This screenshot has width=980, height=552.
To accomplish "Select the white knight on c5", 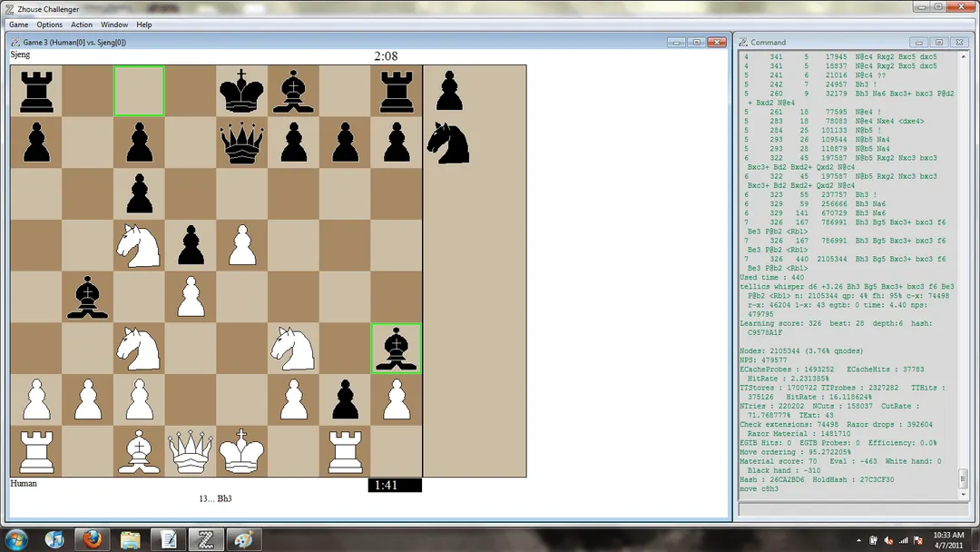I will (139, 246).
